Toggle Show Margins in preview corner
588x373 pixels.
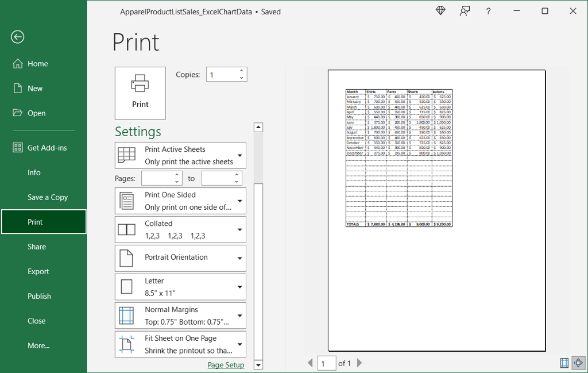point(564,363)
